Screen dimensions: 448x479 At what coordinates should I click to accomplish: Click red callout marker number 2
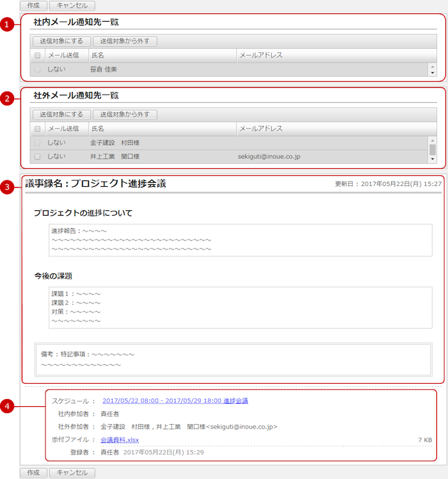(x=6, y=98)
